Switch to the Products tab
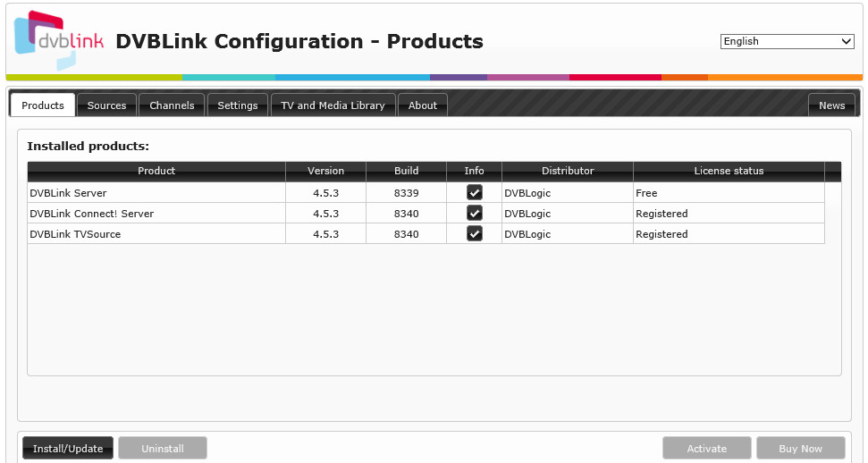The width and height of the screenshot is (868, 463). pyautogui.click(x=43, y=105)
